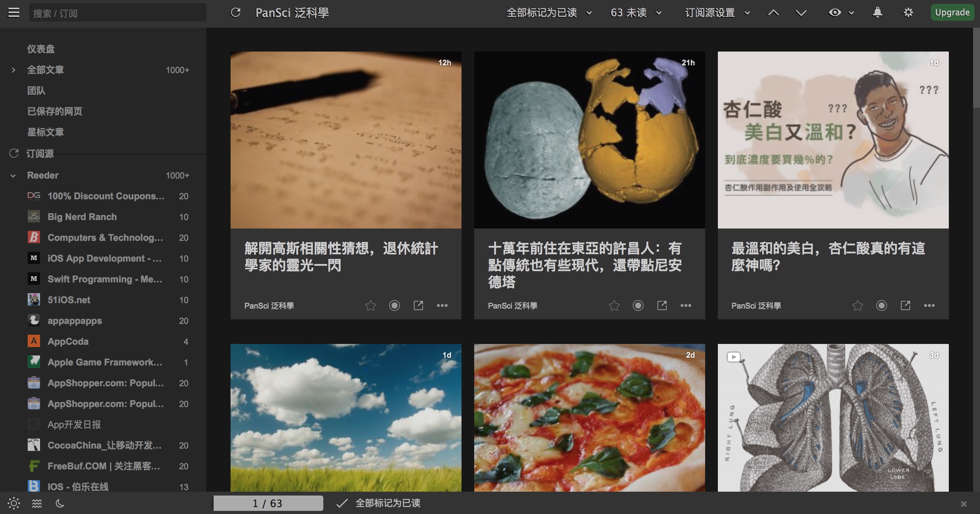Show more options for 最溫和的美白 card
Viewport: 980px width, 514px height.
click(x=929, y=305)
